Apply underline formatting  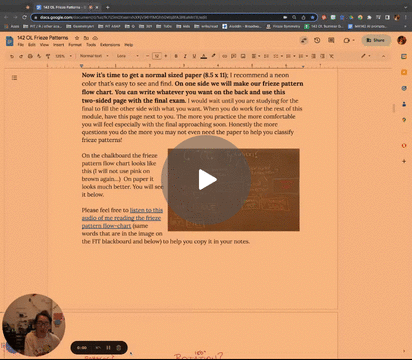pyautogui.click(x=194, y=56)
